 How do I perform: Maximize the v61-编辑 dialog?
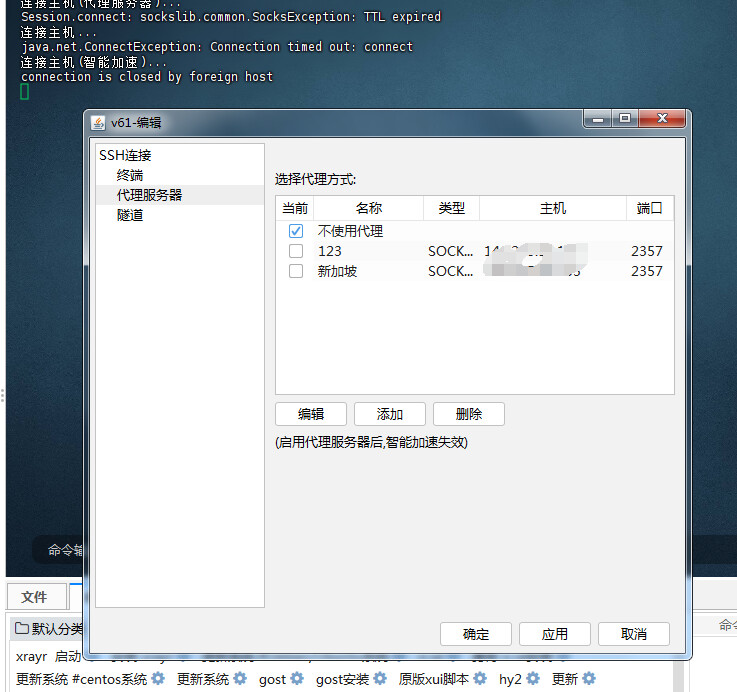624,118
